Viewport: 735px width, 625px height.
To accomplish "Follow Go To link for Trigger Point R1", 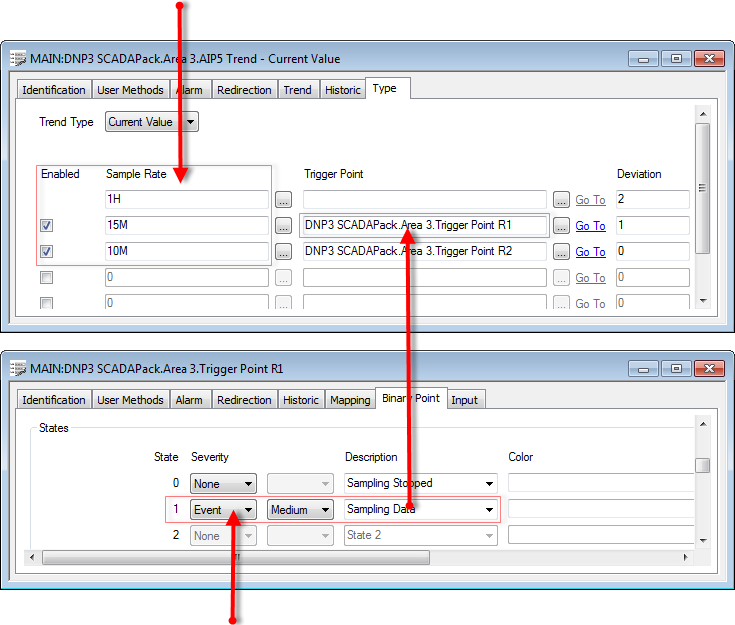I will pyautogui.click(x=590, y=226).
